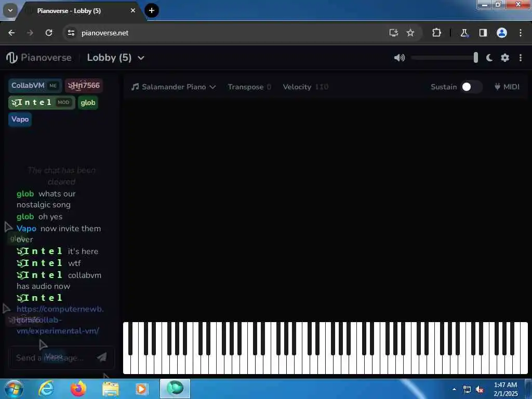Image resolution: width=532 pixels, height=399 pixels.
Task: Open the Windows Start menu
Action: point(14,389)
